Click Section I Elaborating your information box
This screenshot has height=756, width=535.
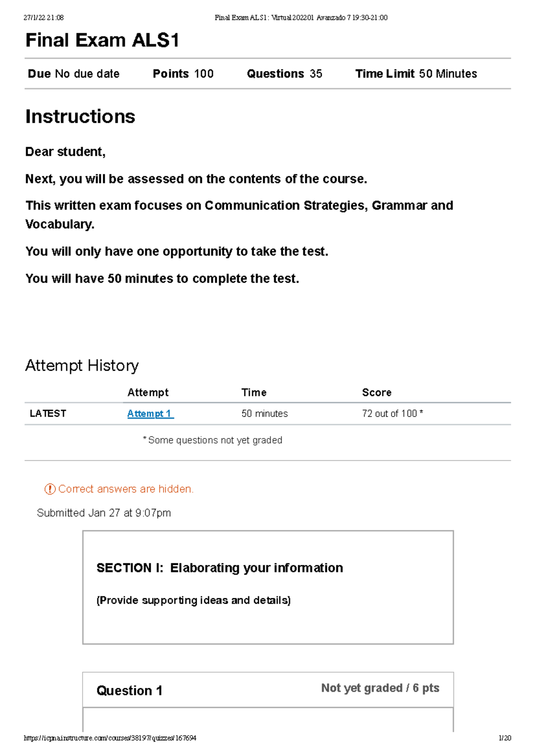coord(268,587)
